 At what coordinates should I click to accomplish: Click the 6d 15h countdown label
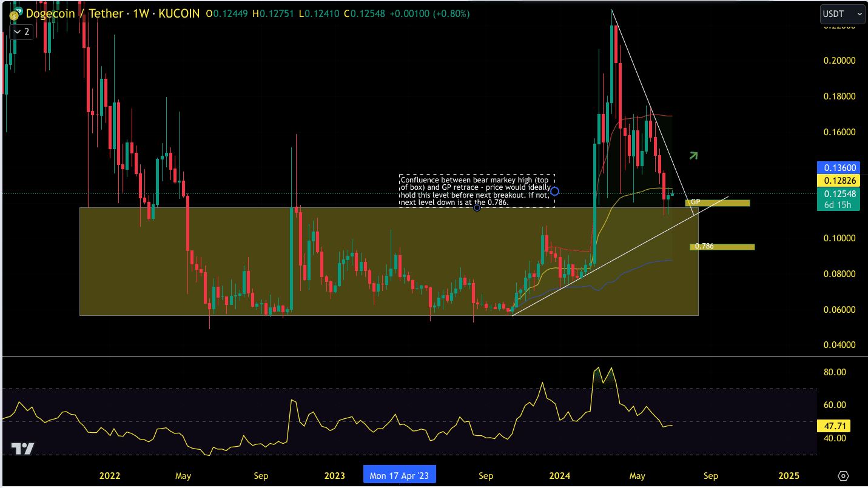[839, 205]
